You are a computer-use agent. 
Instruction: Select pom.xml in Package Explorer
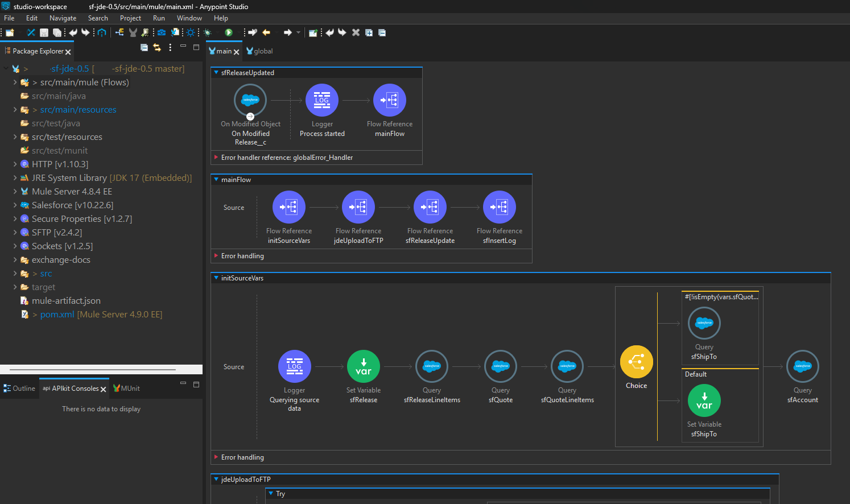[x=57, y=314]
